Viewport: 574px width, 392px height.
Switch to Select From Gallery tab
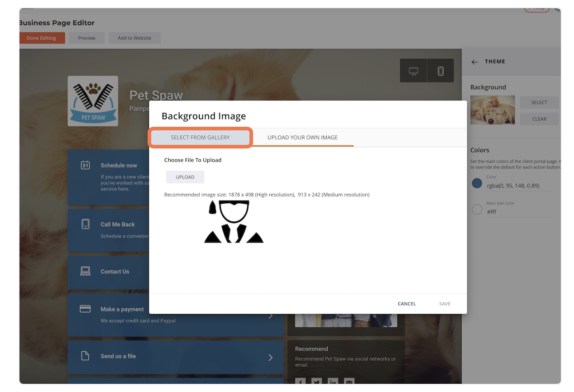200,138
